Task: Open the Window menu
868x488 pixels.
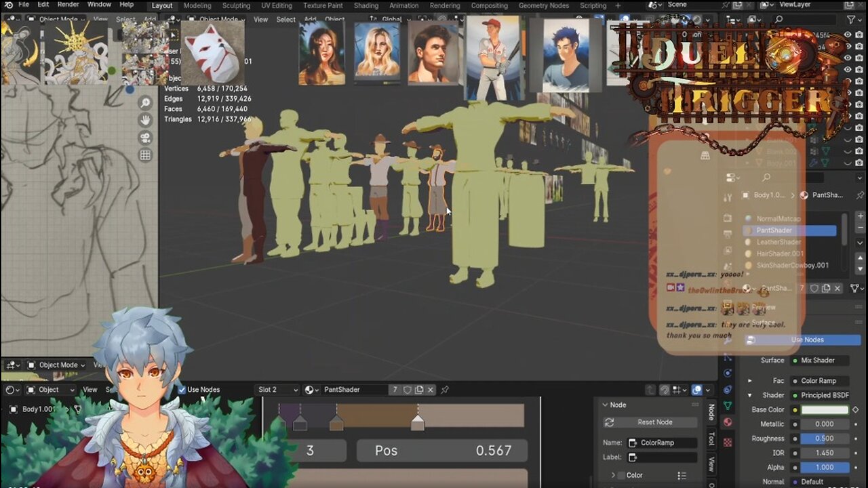Action: point(99,5)
